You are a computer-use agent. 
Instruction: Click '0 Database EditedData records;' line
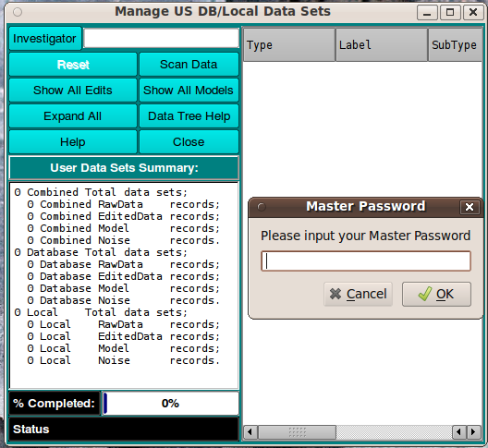[x=123, y=276]
